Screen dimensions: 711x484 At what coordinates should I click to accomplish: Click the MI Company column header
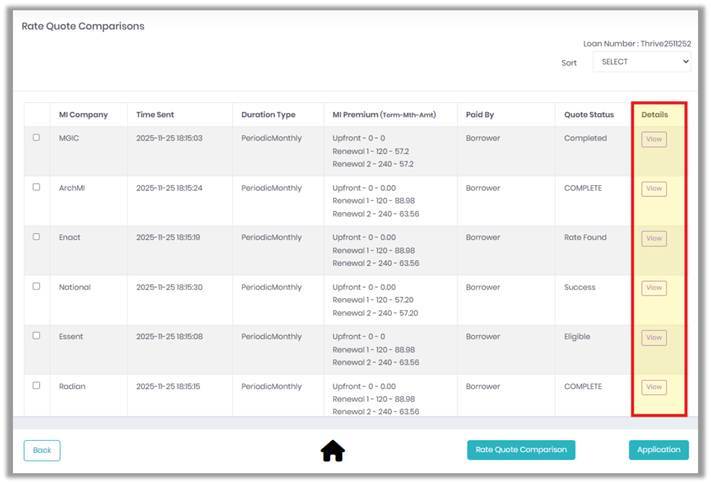pyautogui.click(x=83, y=115)
